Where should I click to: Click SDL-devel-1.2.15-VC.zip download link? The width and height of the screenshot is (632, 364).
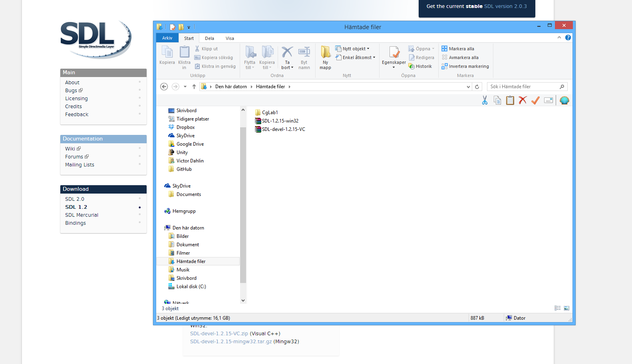point(219,334)
